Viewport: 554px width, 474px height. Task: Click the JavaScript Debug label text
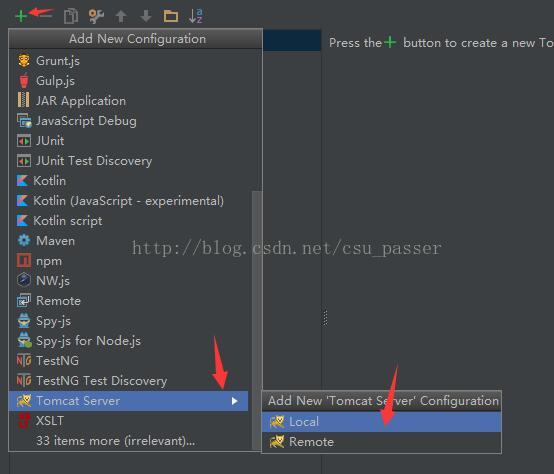tap(86, 121)
